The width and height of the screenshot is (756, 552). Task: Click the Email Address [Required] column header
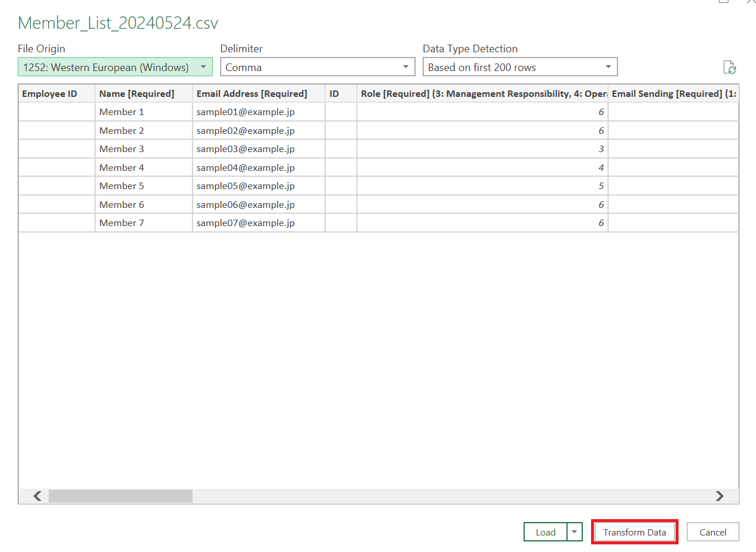coord(258,93)
